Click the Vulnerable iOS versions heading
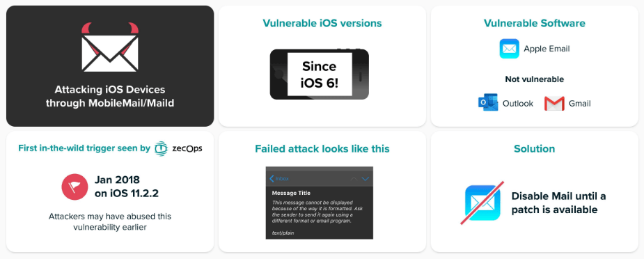This screenshot has height=259, width=644. click(x=322, y=23)
